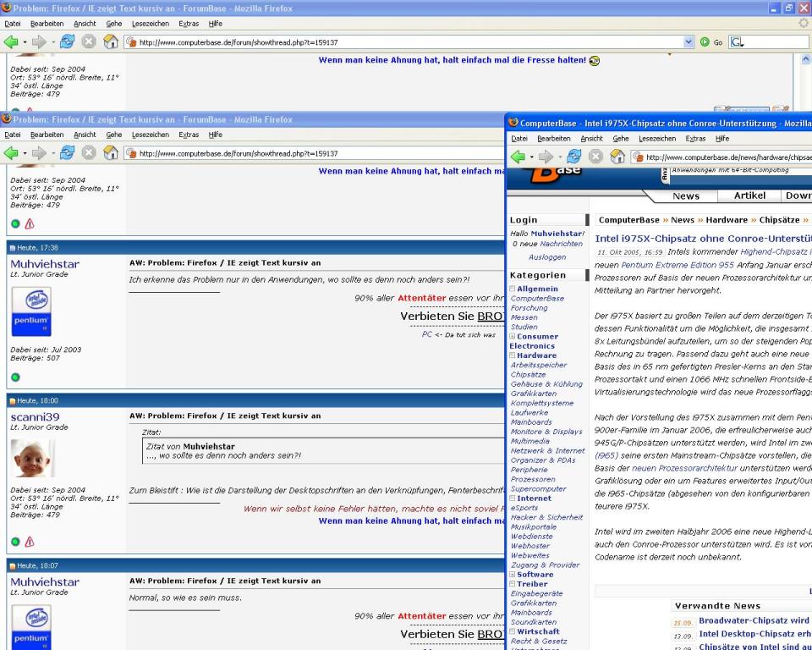
Task: Collapse the Internet category
Action: (513, 499)
